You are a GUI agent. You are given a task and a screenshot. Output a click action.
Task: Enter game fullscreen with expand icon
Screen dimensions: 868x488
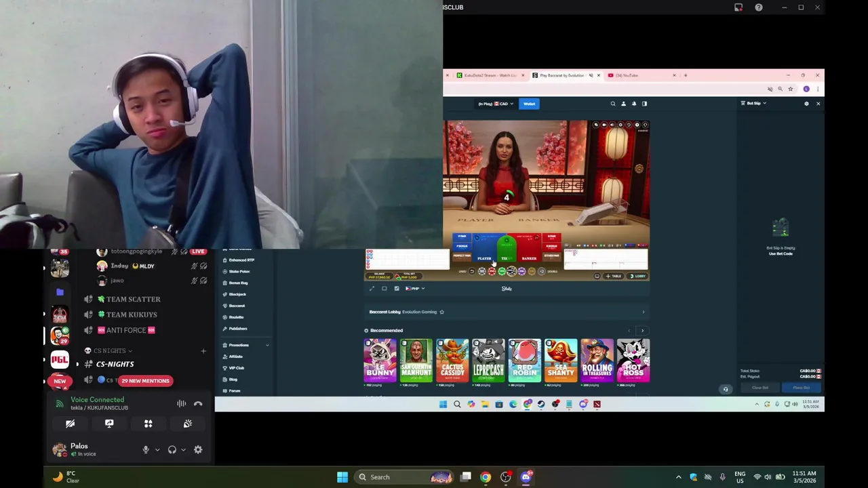pyautogui.click(x=372, y=289)
